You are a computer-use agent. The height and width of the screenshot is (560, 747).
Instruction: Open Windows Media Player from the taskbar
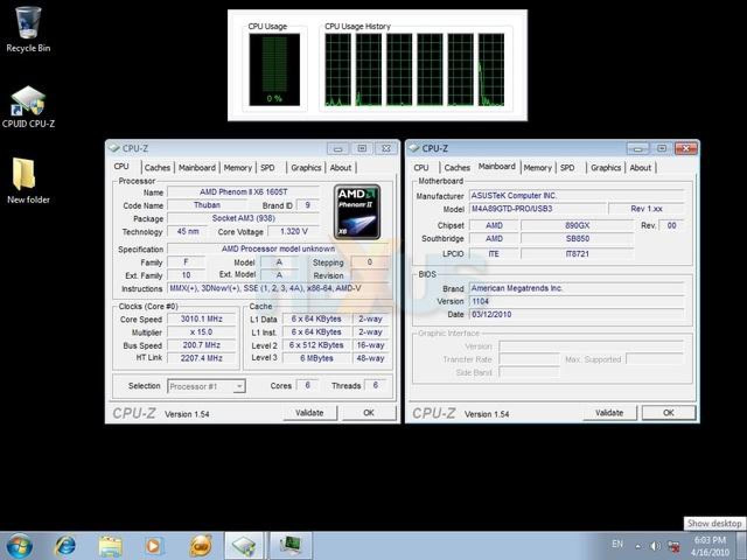pos(153,546)
